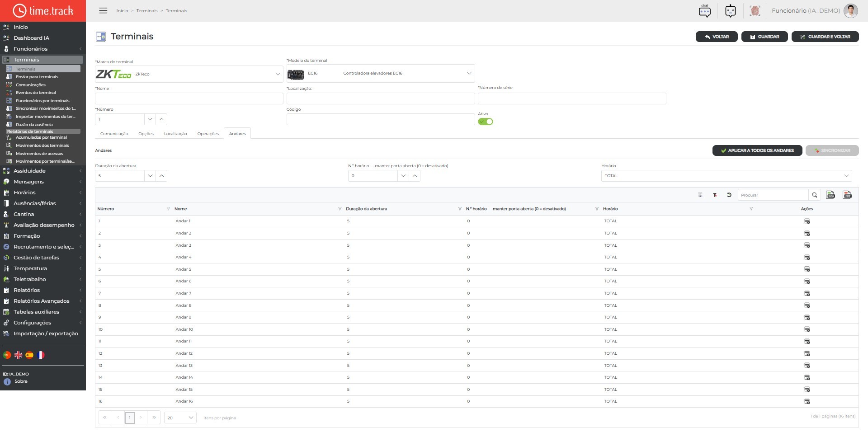The image size is (868, 432).
Task: Decrease the Número field value
Action: pyautogui.click(x=150, y=119)
